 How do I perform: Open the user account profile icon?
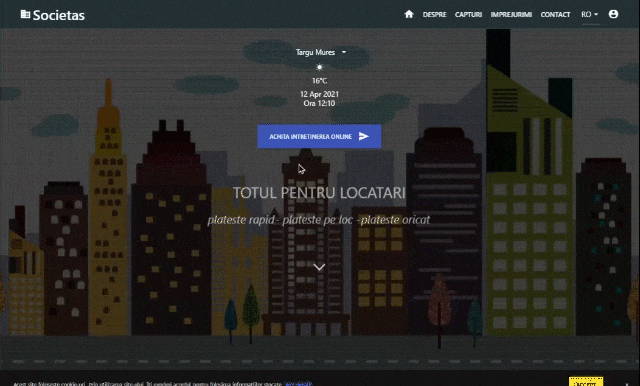click(613, 14)
